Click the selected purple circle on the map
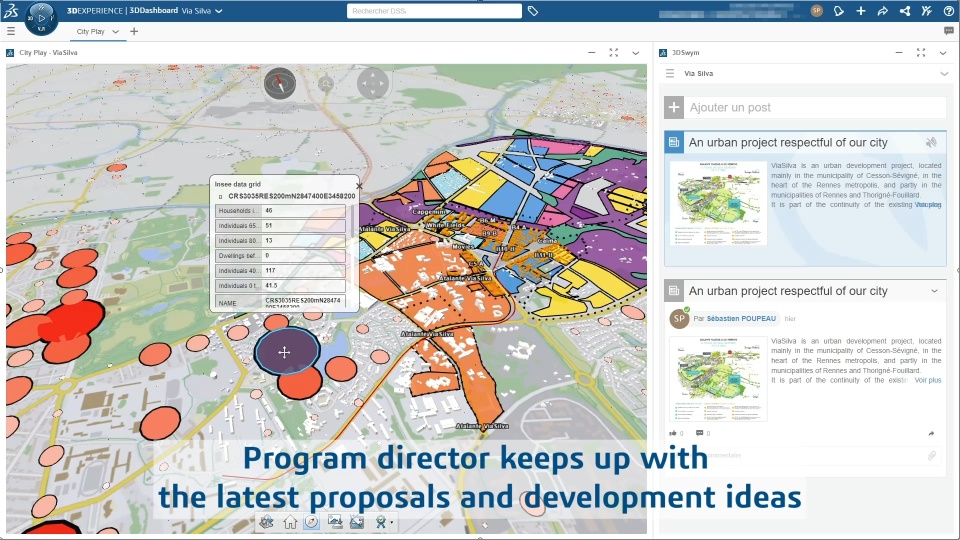The width and height of the screenshot is (960, 540). click(287, 351)
